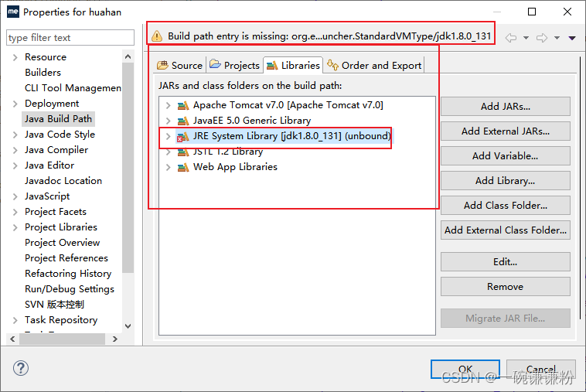The image size is (586, 392).
Task: Select the JavaEE 5.0 Generic Library row
Action: pyautogui.click(x=244, y=121)
